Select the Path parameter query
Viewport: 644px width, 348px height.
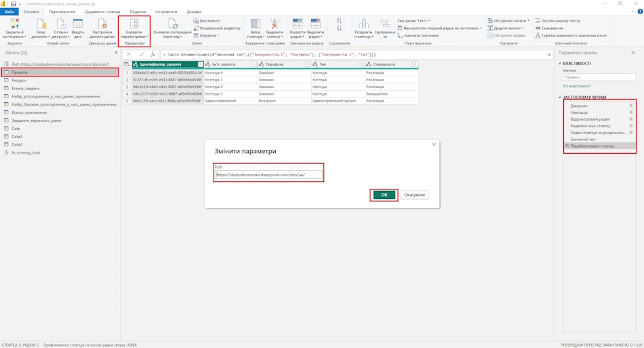click(60, 64)
